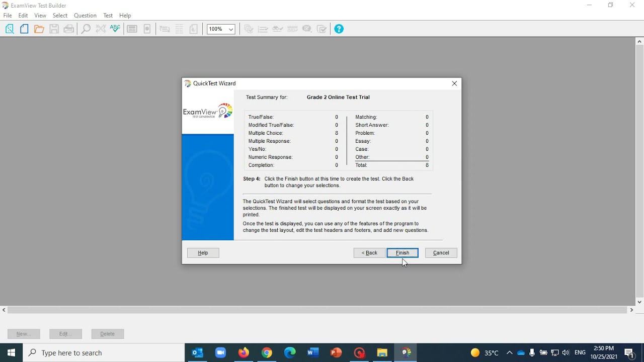Click the vertical scrollbar up arrow

[x=639, y=42]
